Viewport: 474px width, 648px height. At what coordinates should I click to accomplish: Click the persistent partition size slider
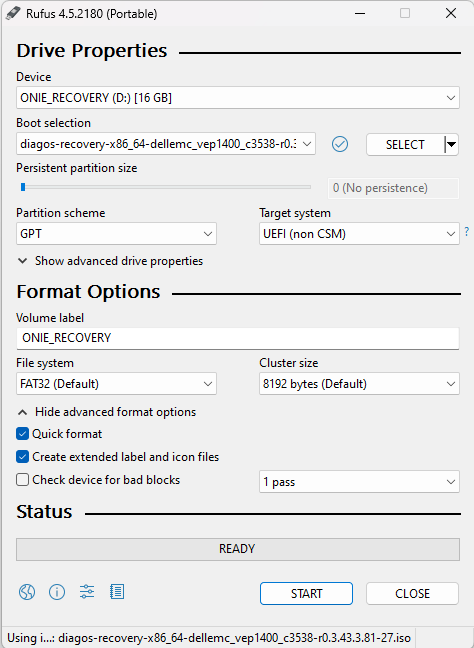[x=166, y=187]
